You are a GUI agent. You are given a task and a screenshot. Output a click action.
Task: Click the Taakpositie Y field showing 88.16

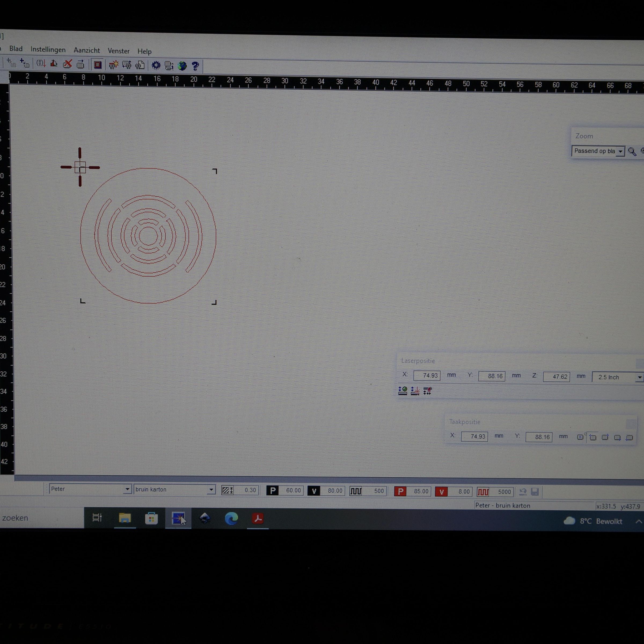[x=539, y=437]
